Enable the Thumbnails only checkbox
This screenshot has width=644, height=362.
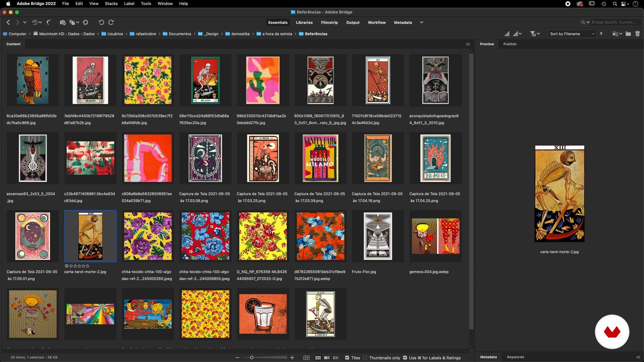pyautogui.click(x=365, y=358)
